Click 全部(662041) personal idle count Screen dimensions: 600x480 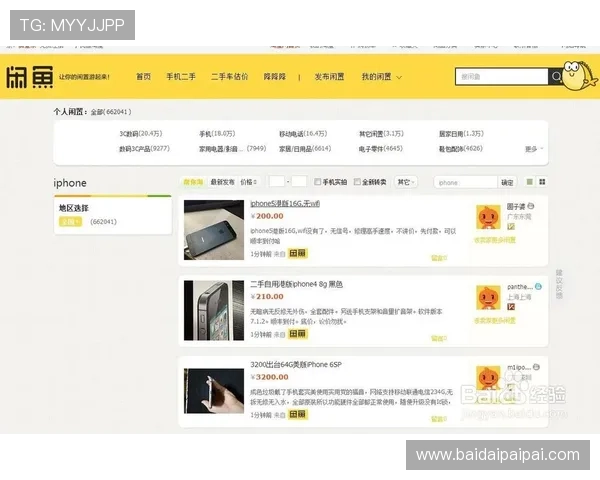click(x=111, y=112)
